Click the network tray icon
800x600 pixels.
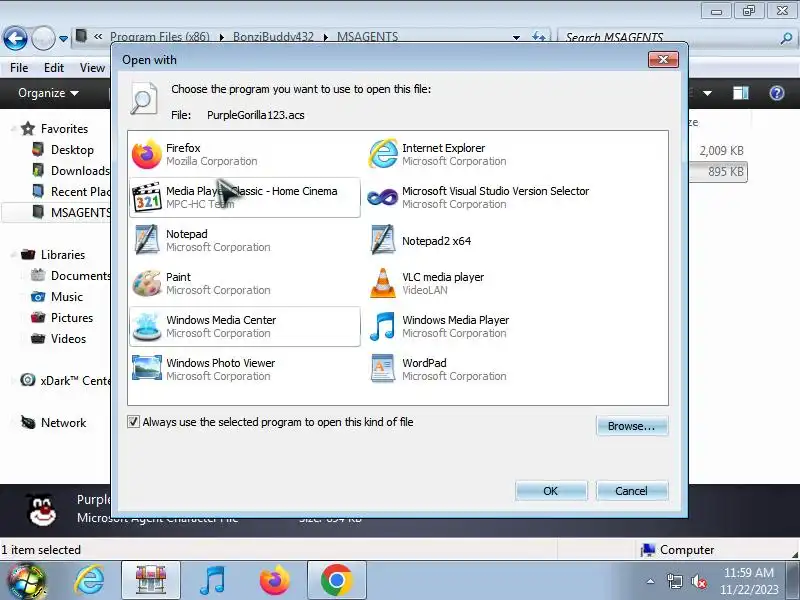click(675, 581)
